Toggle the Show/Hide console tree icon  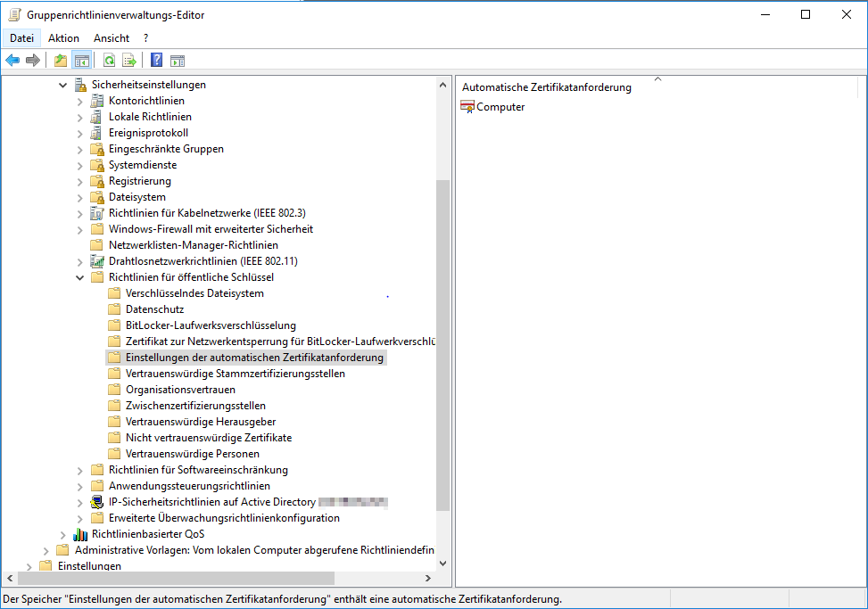(81, 61)
